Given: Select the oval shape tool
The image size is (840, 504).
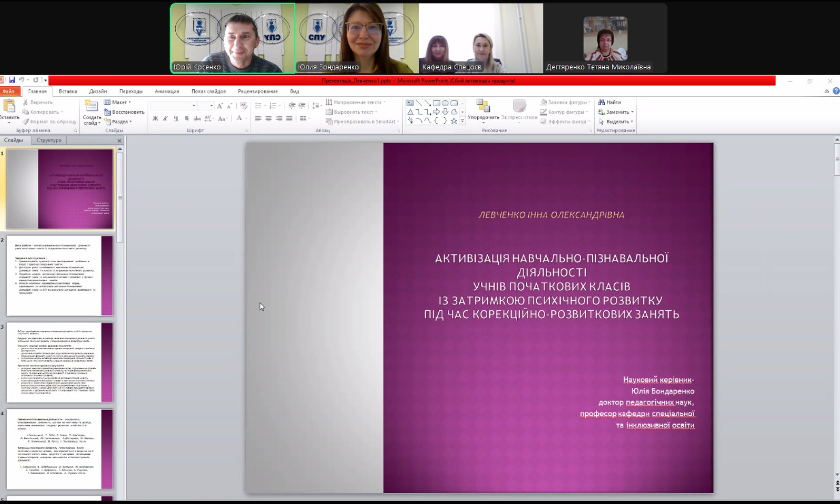Looking at the screenshot, I should pyautogui.click(x=445, y=103).
